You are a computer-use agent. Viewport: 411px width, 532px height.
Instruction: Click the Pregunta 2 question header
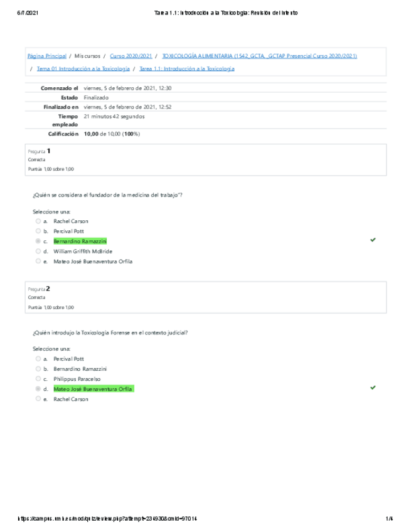click(x=40, y=289)
